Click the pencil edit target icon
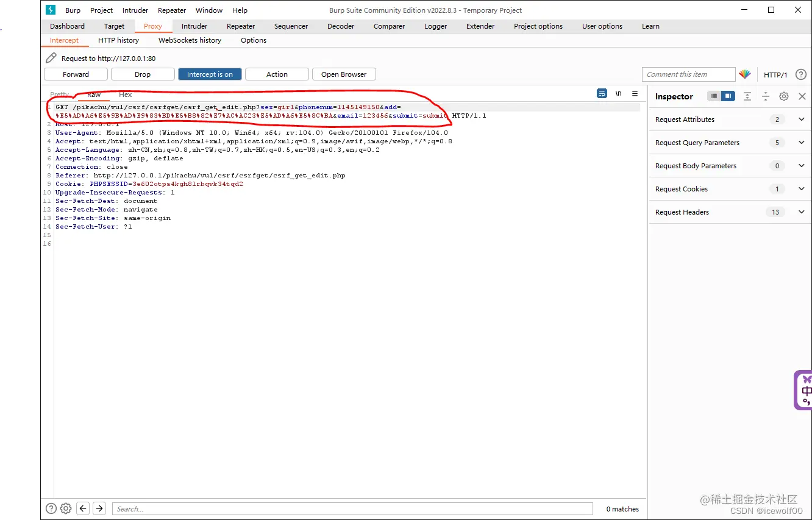Image resolution: width=812 pixels, height=520 pixels. point(51,59)
